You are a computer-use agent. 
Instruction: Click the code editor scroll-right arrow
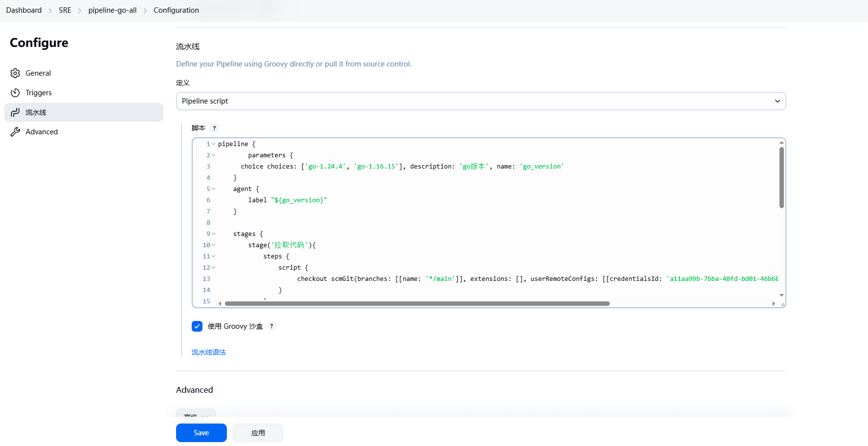tap(774, 303)
